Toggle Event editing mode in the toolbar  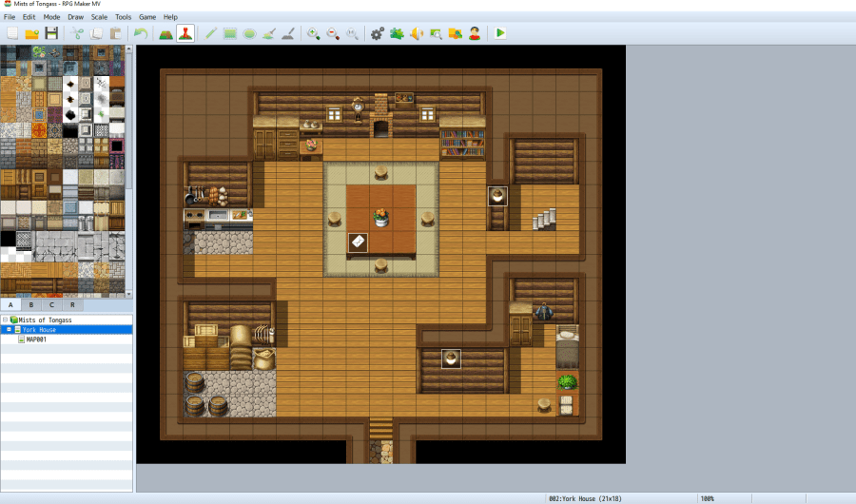point(185,33)
